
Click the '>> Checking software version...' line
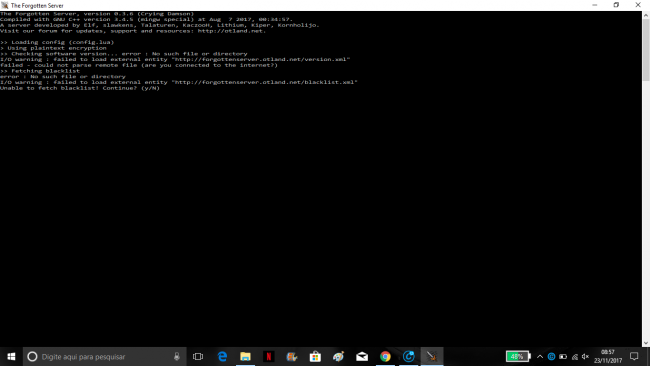click(124, 54)
